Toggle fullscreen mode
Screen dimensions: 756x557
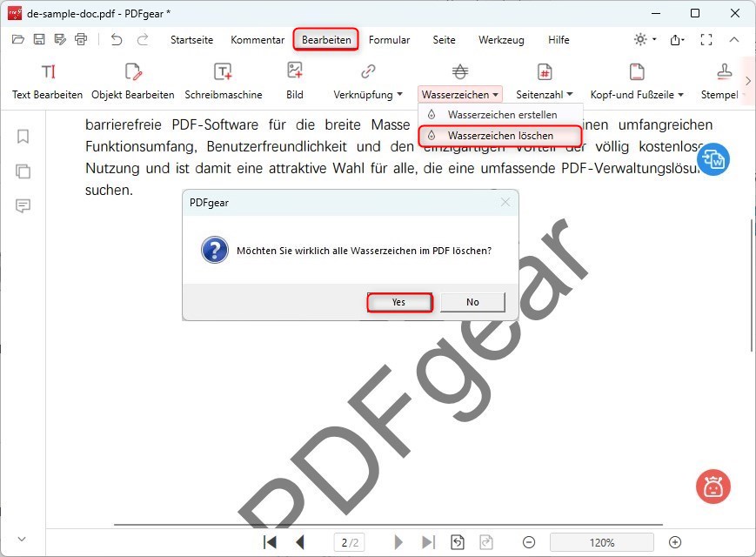pyautogui.click(x=706, y=39)
